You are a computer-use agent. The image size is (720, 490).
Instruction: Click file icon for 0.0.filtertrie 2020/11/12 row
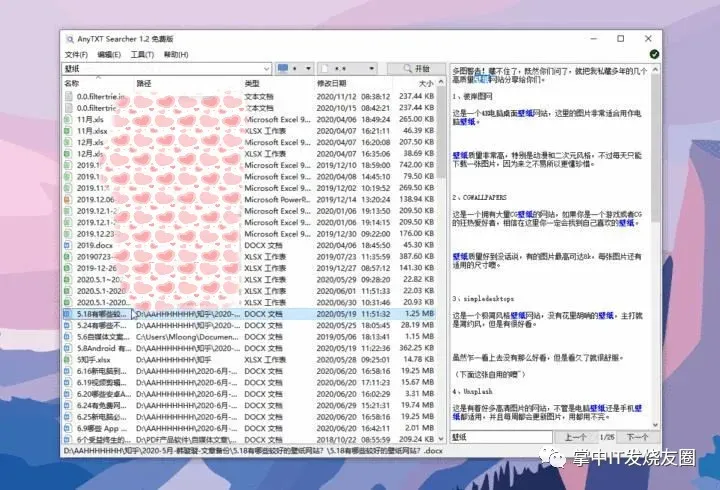68,96
